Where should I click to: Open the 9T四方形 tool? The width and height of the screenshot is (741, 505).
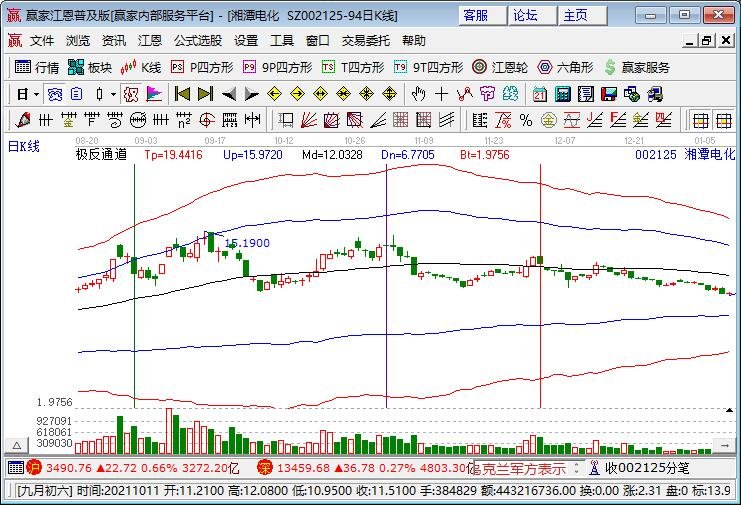click(429, 67)
